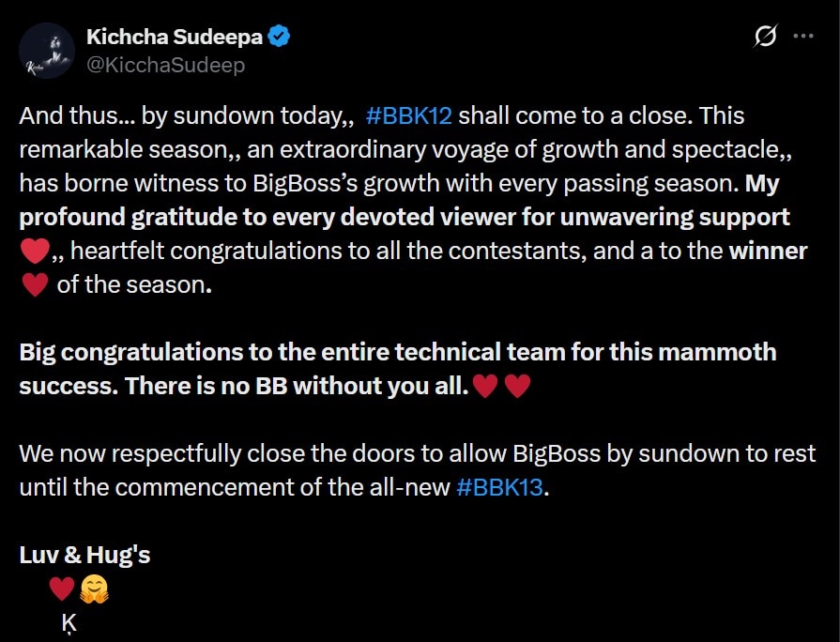840x642 pixels.
Task: Open the #BBK12 hashtag
Action: [x=408, y=116]
